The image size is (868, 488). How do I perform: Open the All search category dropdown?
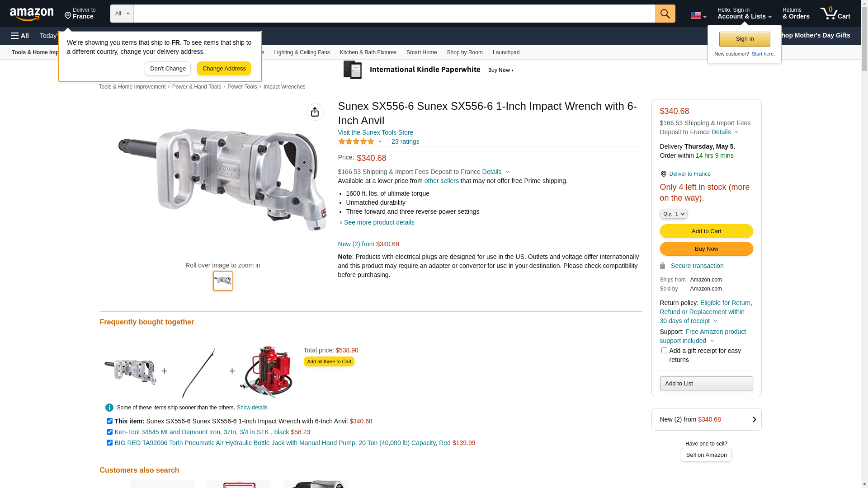click(122, 14)
